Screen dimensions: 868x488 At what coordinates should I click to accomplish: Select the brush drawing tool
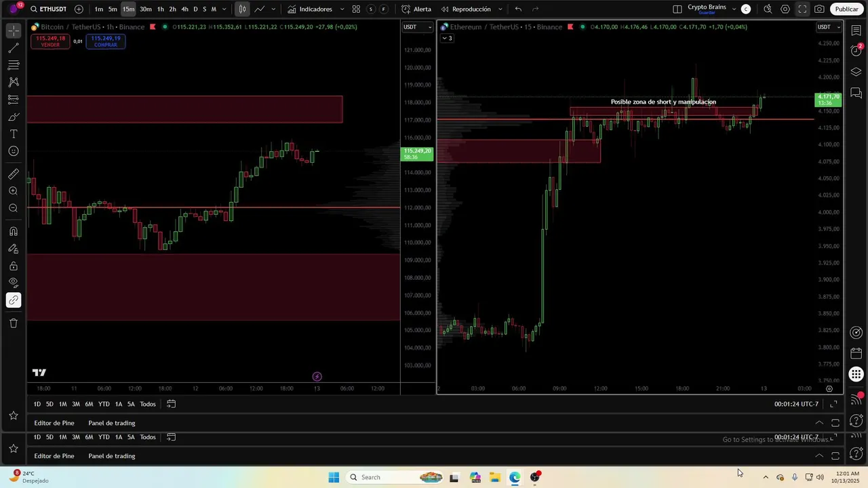coord(14,117)
